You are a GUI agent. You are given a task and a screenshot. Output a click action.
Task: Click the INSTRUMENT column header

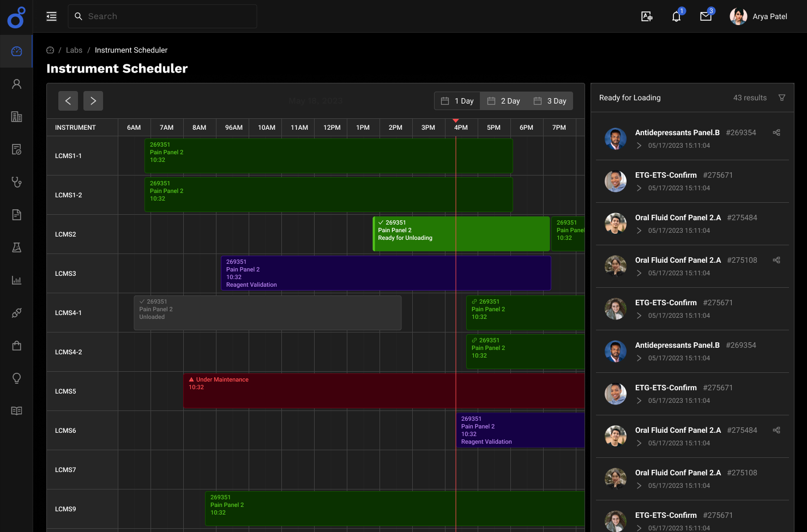(x=75, y=128)
